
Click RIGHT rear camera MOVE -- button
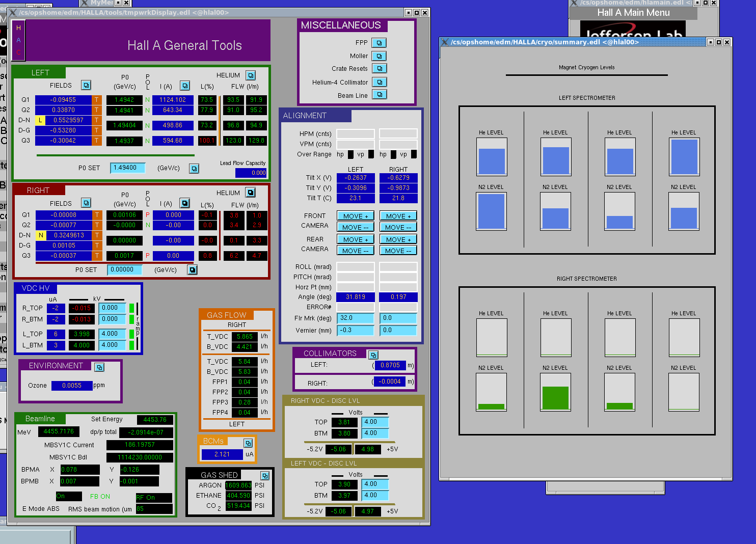click(x=398, y=251)
